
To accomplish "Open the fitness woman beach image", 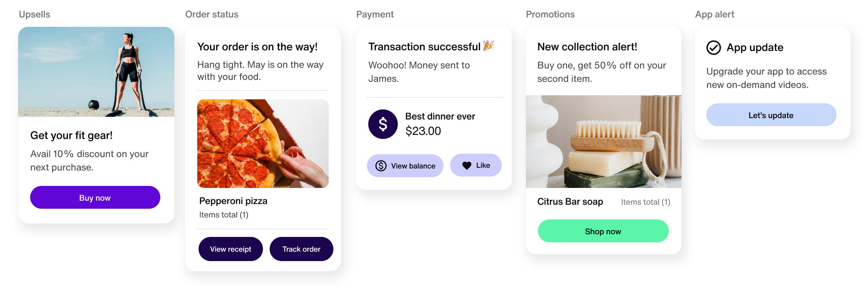I will click(96, 72).
